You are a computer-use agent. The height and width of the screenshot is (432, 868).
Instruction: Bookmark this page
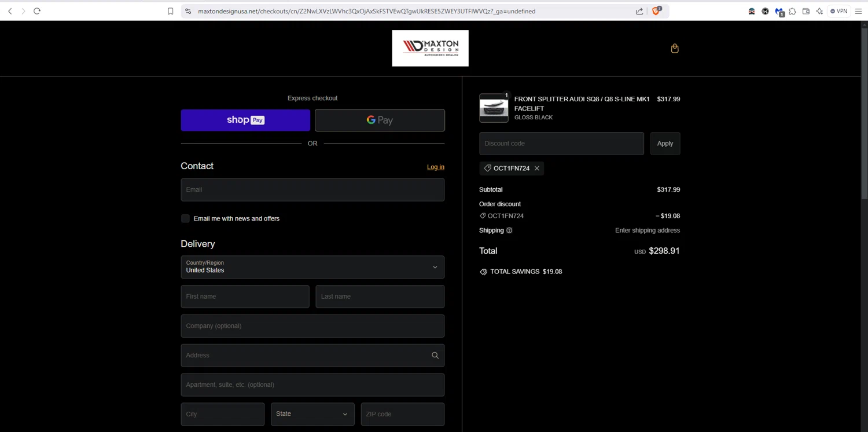(x=170, y=11)
